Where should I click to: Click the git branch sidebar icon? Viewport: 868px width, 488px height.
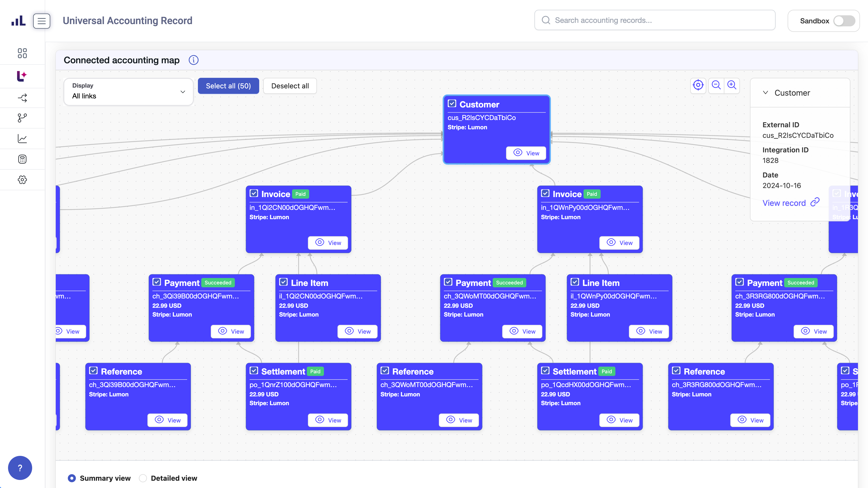pyautogui.click(x=22, y=118)
